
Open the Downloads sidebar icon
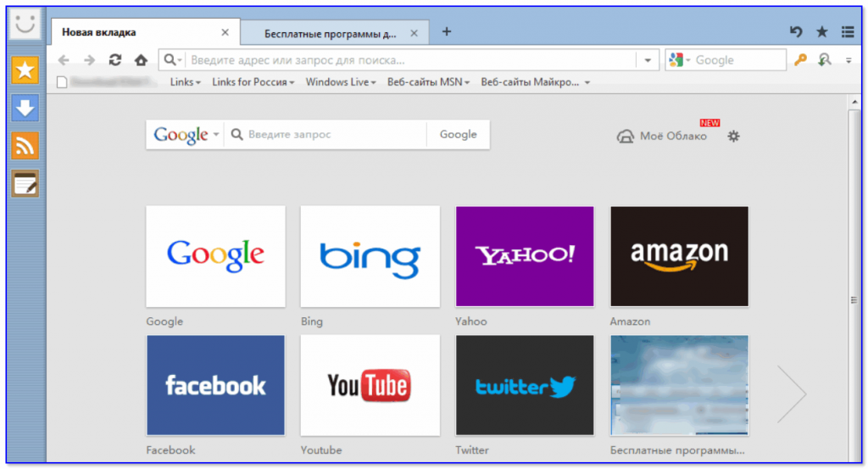point(25,108)
